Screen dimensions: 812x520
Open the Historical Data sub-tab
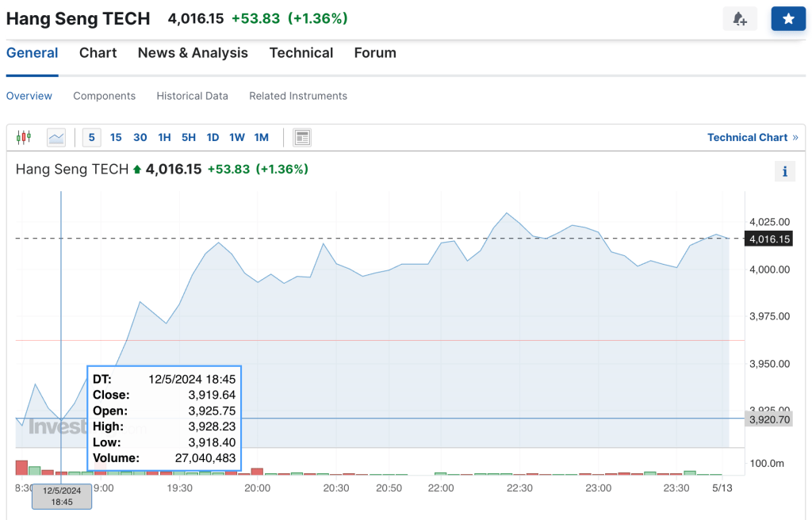click(x=192, y=96)
